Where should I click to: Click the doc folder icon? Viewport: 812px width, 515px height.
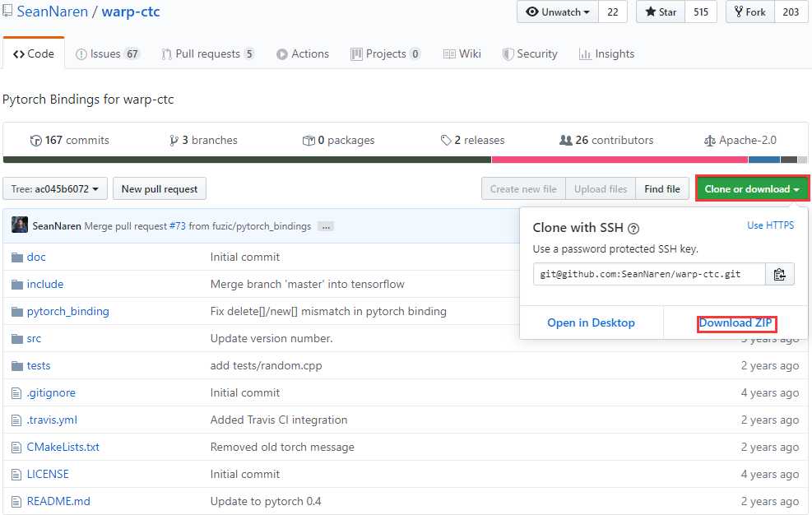[x=17, y=257]
